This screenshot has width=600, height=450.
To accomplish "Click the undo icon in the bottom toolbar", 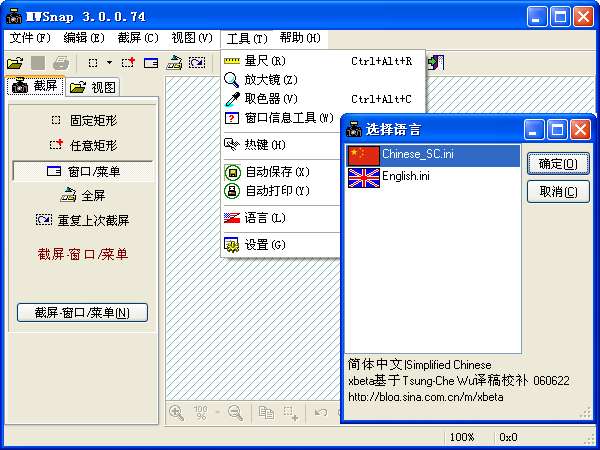I will point(320,412).
